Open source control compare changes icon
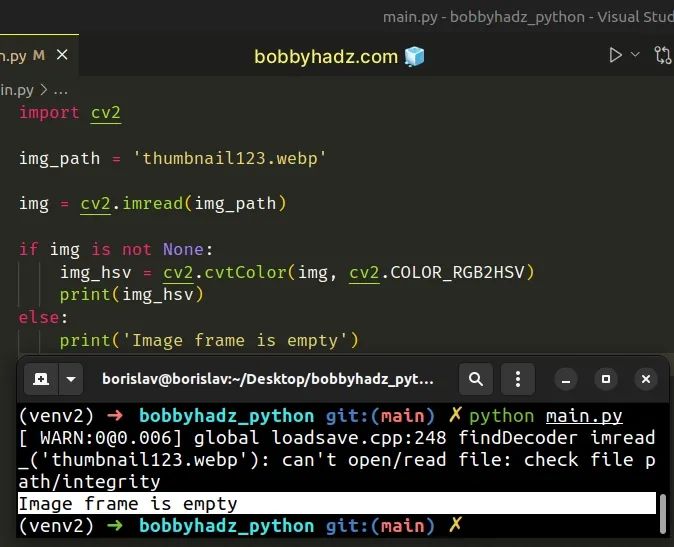This screenshot has width=674, height=547. (662, 55)
